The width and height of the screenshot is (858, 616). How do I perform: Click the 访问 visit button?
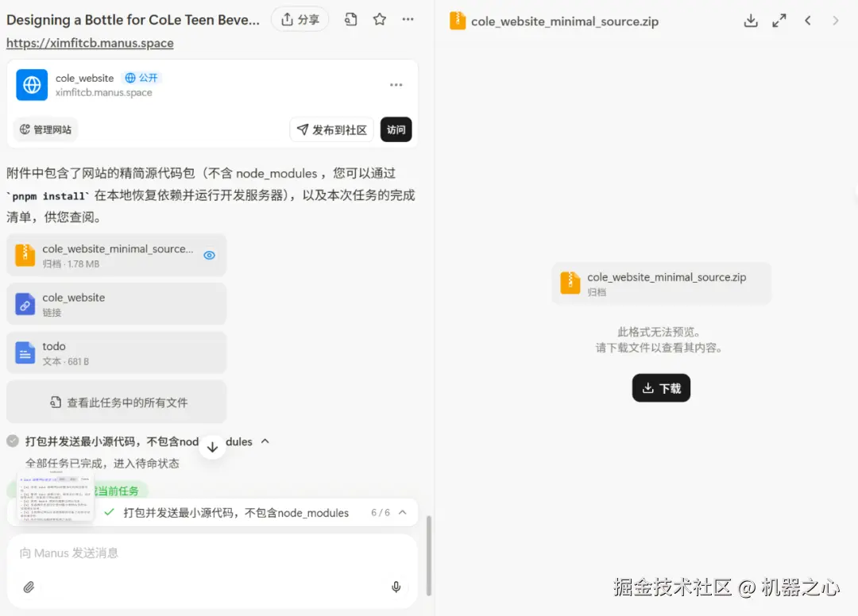pos(396,129)
